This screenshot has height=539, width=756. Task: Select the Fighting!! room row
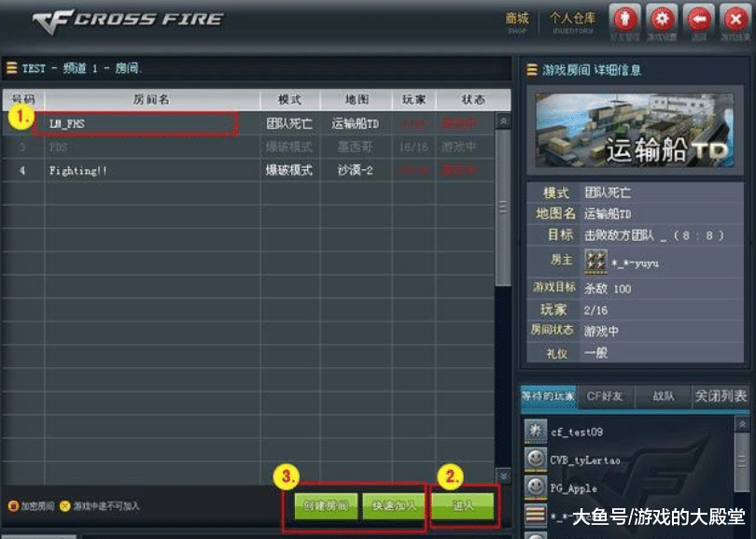pos(248,170)
